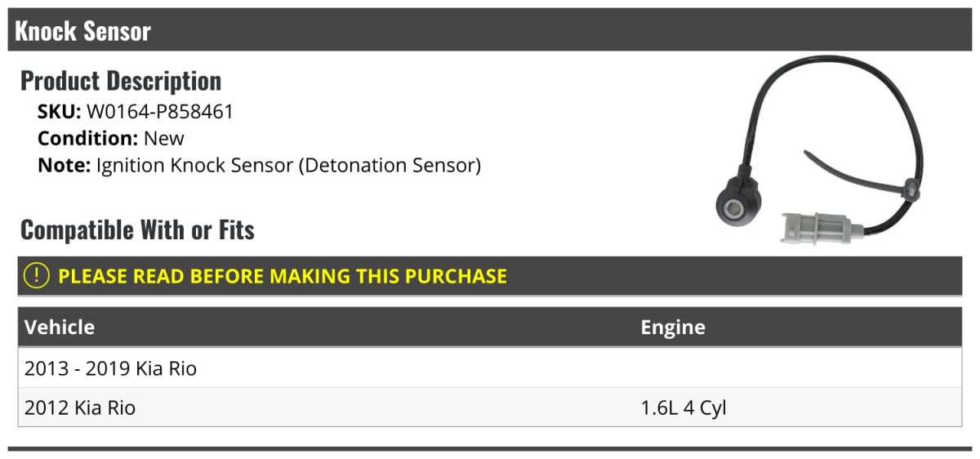980x459 pixels.
Task: Sort by the Vehicle column header
Action: click(60, 328)
